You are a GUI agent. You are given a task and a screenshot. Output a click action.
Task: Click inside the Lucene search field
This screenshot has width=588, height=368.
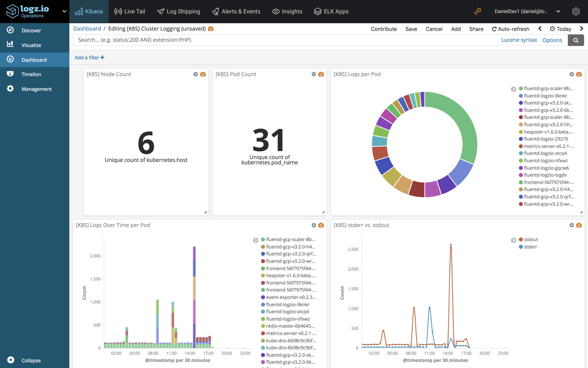[245, 40]
